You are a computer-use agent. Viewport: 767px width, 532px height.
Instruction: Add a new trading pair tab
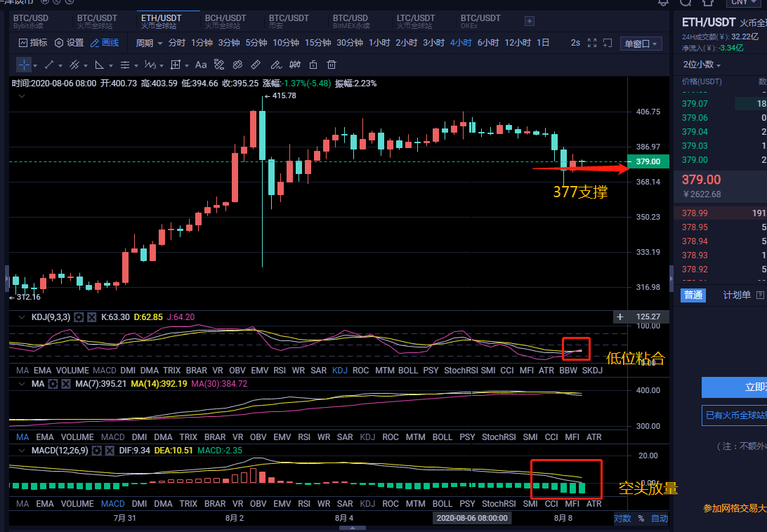point(530,21)
